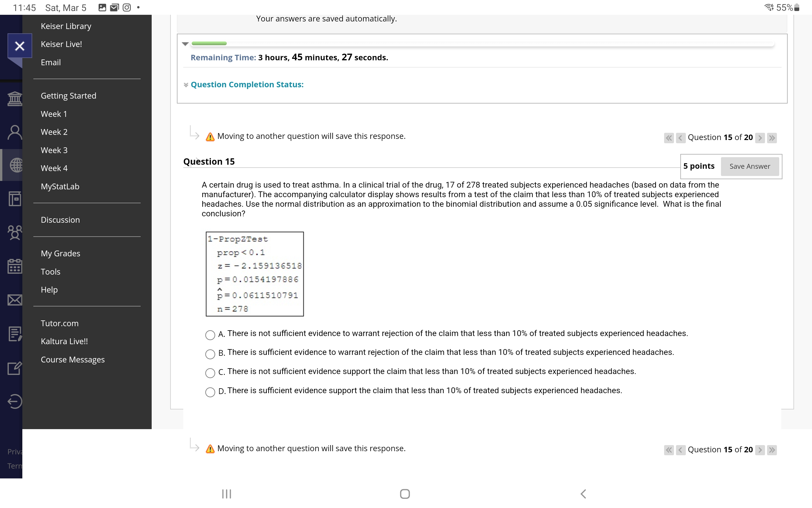Click the Save Answer button
This screenshot has height=508, width=812.
(x=750, y=166)
